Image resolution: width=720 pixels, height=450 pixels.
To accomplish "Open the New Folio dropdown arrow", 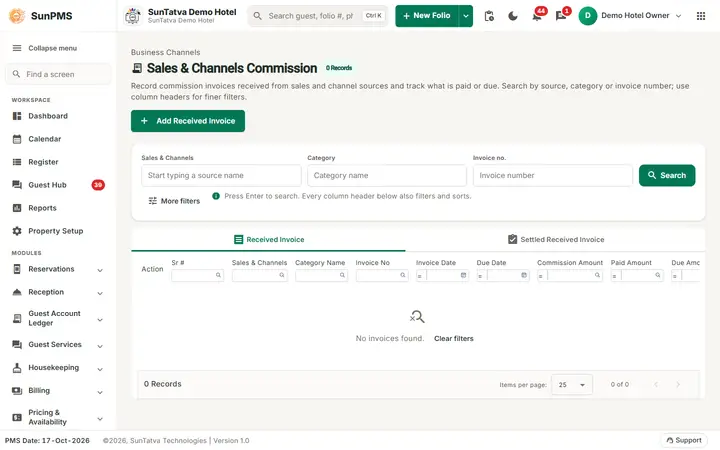I will coord(466,16).
